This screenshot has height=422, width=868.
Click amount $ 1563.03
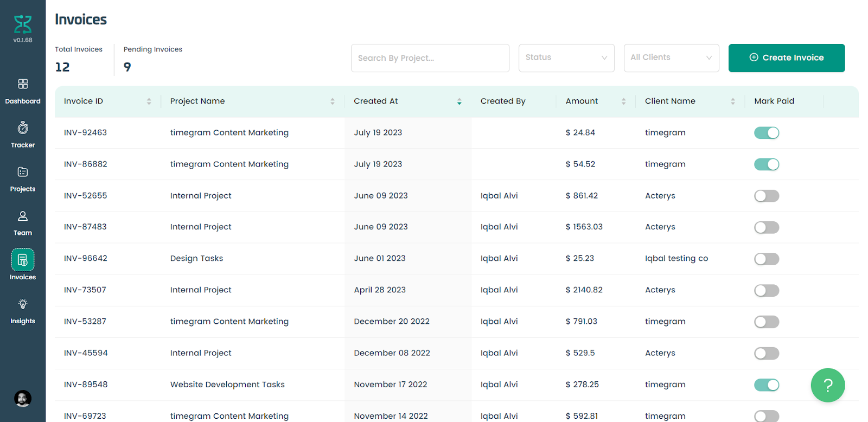pyautogui.click(x=584, y=227)
